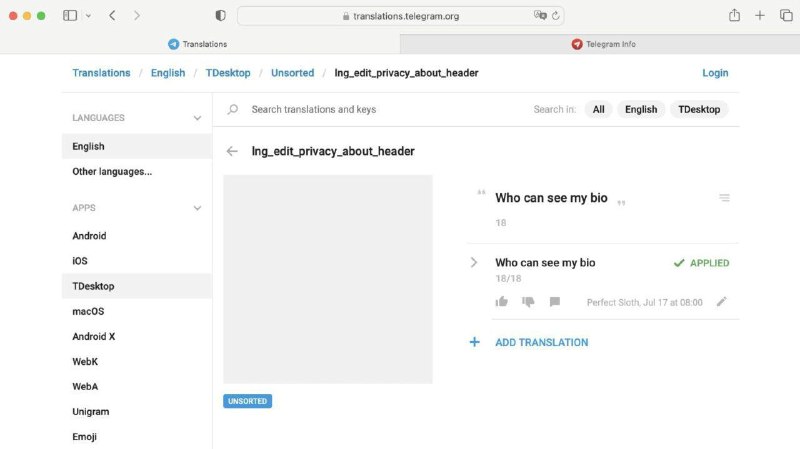Go back with browser back arrow
Screen dimensions: 800x449
click(112, 15)
